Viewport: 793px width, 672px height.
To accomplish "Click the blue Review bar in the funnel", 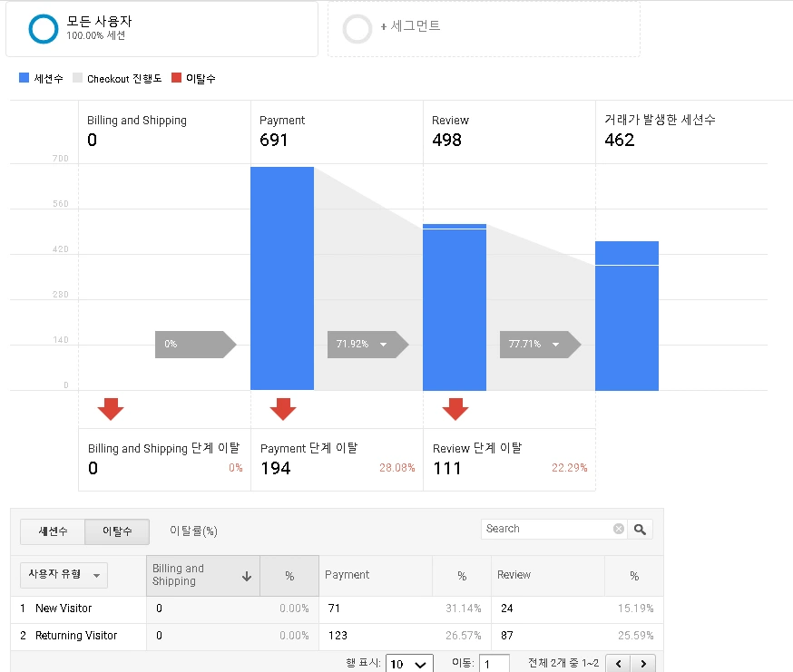I will coord(455,307).
